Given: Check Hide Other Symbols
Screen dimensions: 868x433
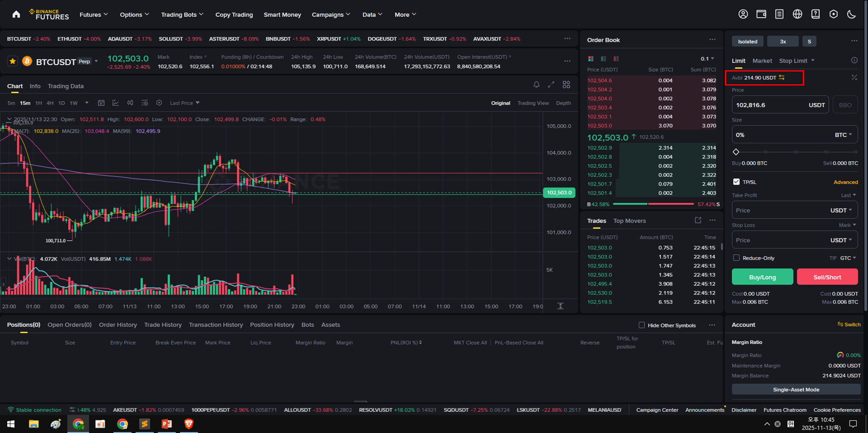Looking at the screenshot, I should point(641,325).
